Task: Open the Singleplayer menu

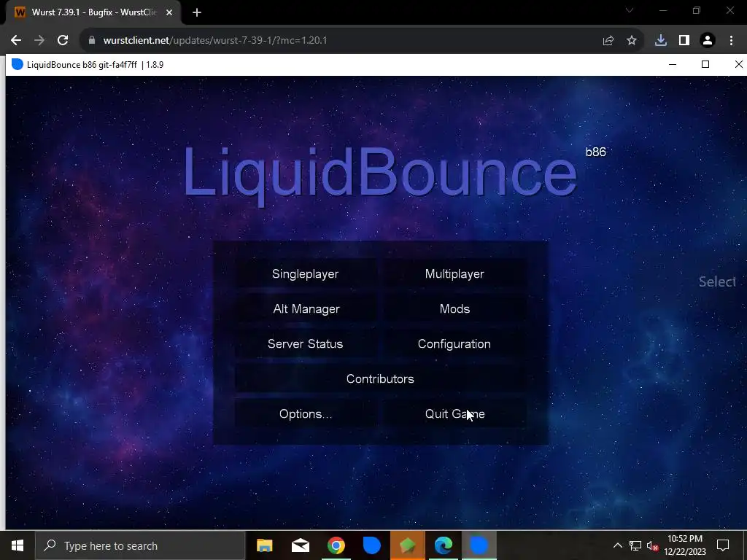Action: pyautogui.click(x=306, y=274)
